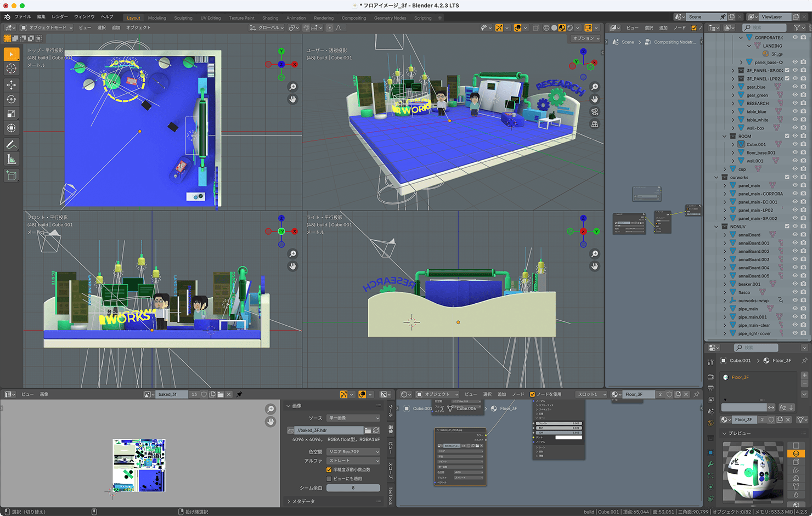The image size is (812, 516).
Task: Select the Floor_3F material slot in list
Action: point(759,377)
